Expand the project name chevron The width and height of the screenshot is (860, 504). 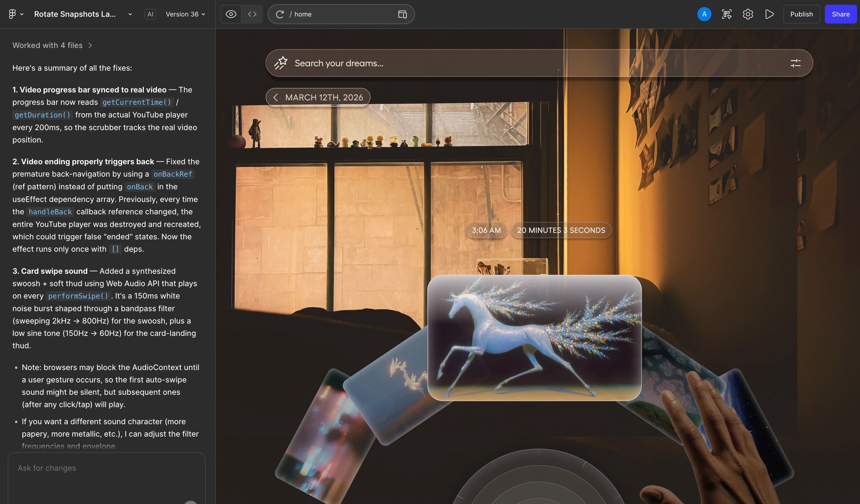(129, 14)
